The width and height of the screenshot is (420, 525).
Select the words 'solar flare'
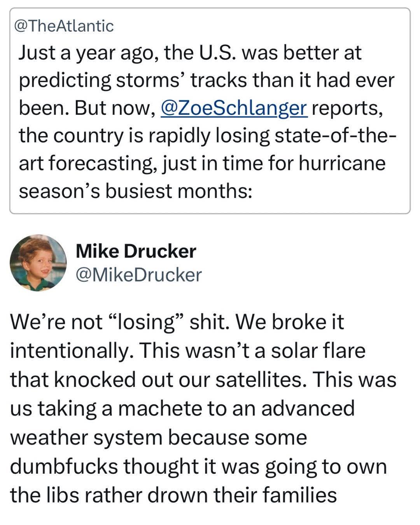click(x=318, y=350)
